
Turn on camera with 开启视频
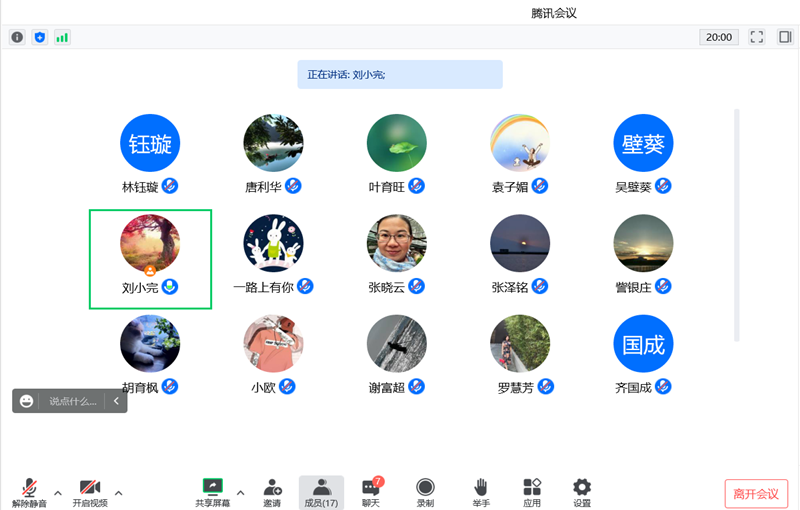[x=90, y=493]
